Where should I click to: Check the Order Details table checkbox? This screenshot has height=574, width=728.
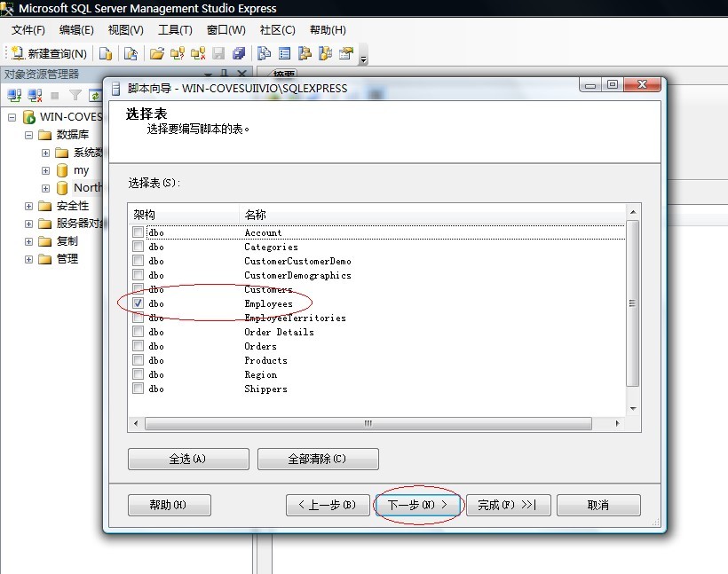point(138,331)
